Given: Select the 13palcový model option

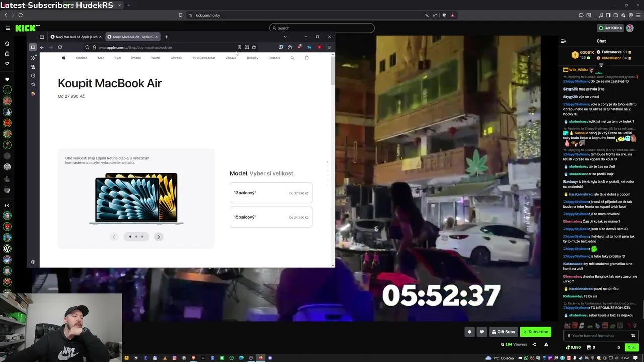Looking at the screenshot, I should coord(271,193).
